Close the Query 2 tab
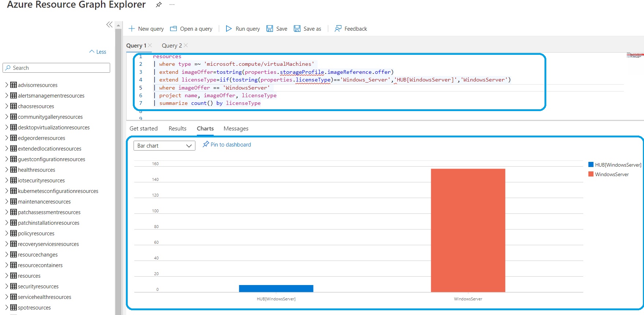Screen dimensions: 644x315 [186, 45]
